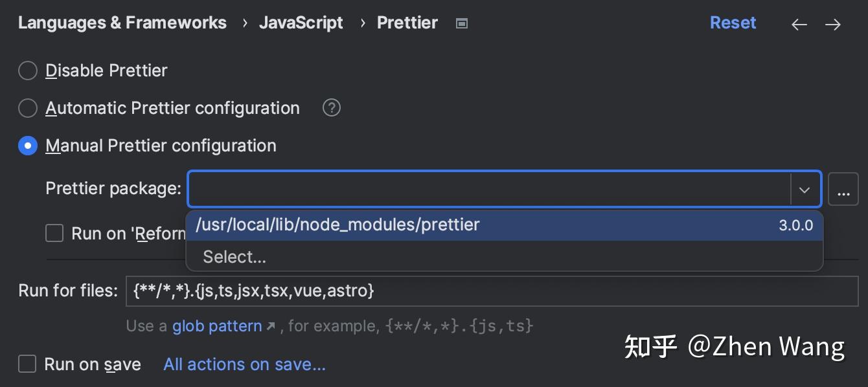Screen dimensions: 868x387
Task: Select the Disable Prettier radio button
Action: click(28, 71)
